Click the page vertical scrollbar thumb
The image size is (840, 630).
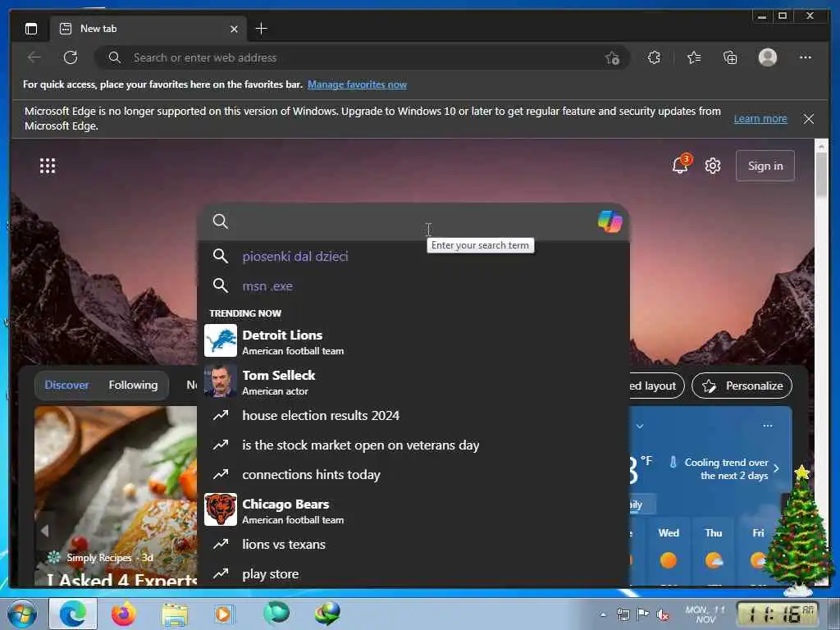(821, 174)
